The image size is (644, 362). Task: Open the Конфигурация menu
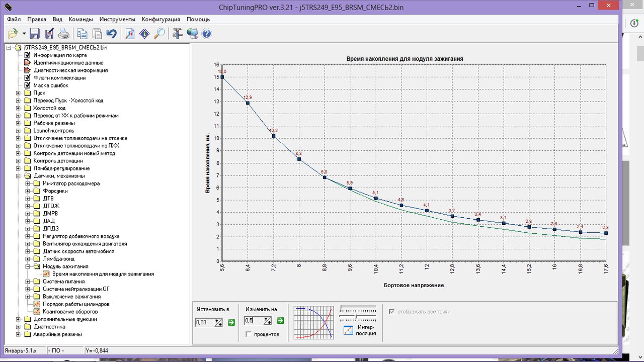161,19
